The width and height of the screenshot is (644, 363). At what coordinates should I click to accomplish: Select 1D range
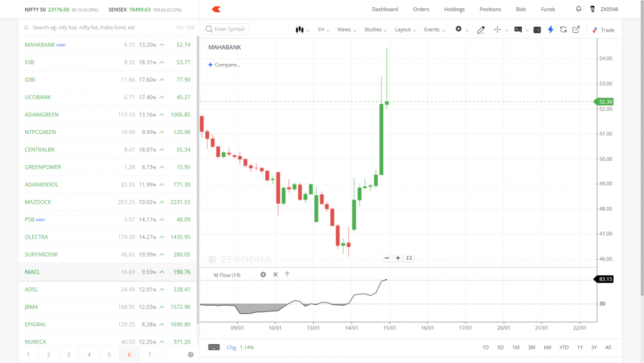pyautogui.click(x=486, y=348)
